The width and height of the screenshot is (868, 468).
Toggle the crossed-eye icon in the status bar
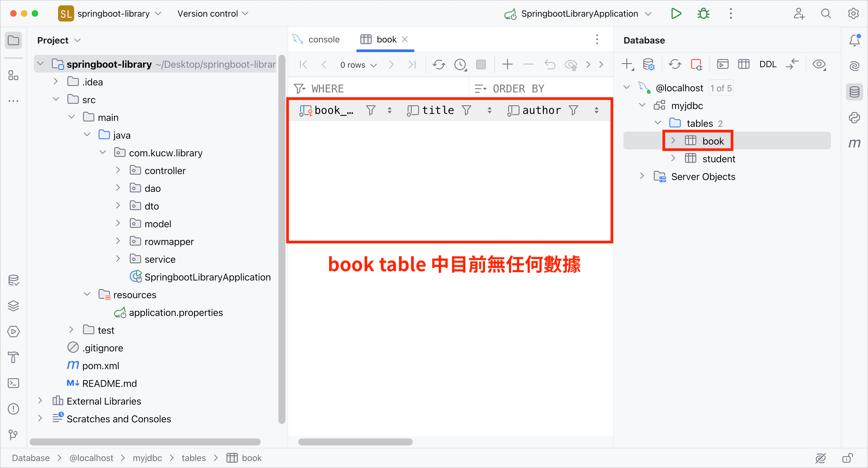pos(820,458)
